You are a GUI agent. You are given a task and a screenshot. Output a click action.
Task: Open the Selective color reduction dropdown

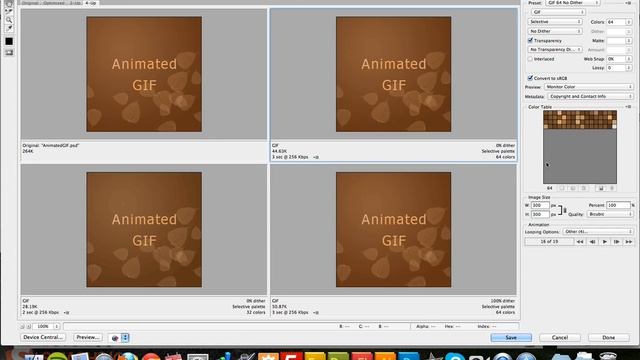click(x=555, y=22)
